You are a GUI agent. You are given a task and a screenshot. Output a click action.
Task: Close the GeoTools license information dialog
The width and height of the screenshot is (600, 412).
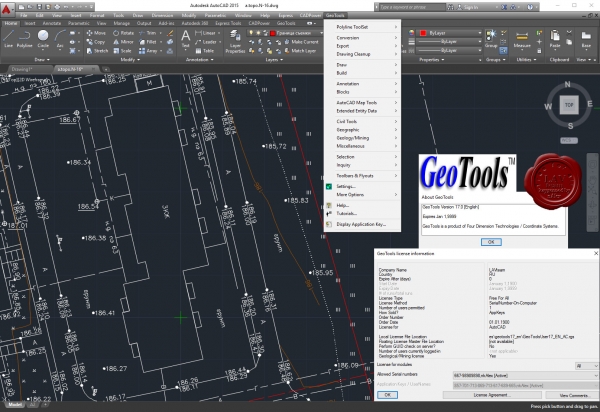click(595, 253)
